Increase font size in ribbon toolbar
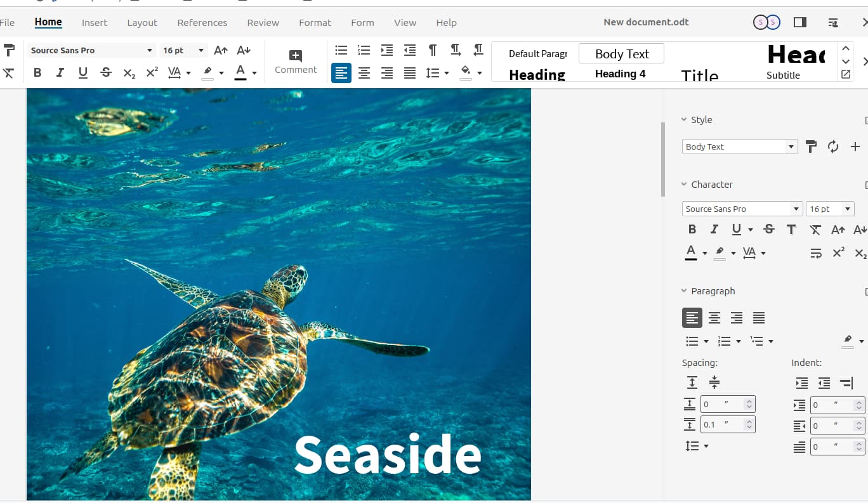868x503 pixels. pyautogui.click(x=221, y=50)
